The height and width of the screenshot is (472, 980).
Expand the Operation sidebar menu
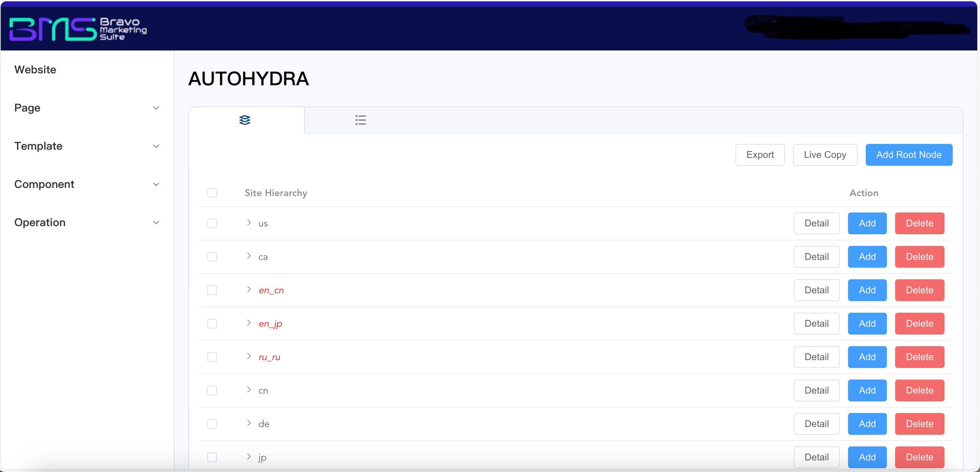(87, 222)
